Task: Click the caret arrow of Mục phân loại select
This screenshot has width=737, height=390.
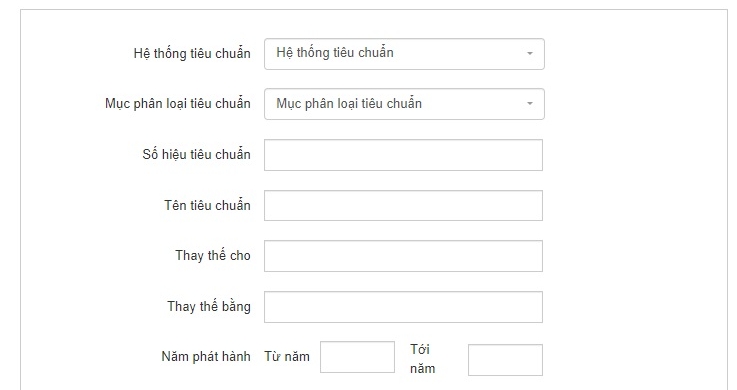Action: point(530,103)
